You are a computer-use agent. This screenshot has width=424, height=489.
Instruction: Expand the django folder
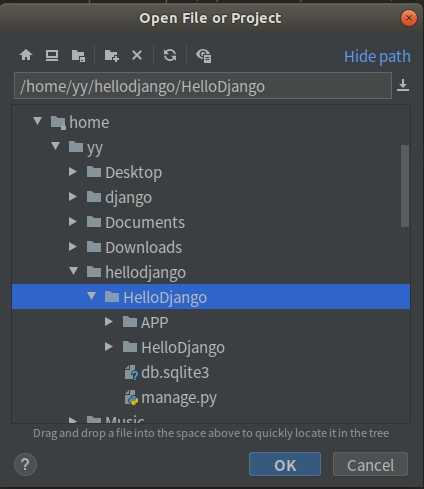72,197
